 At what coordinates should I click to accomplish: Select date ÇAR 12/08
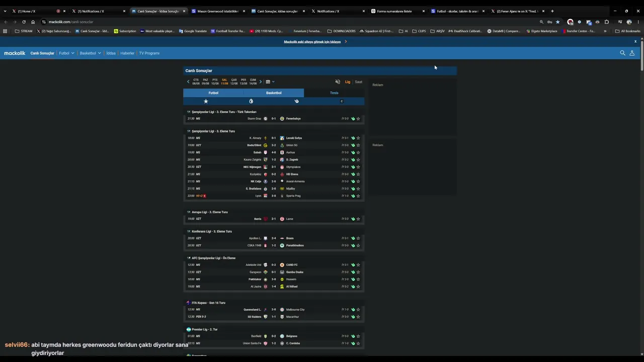(234, 81)
